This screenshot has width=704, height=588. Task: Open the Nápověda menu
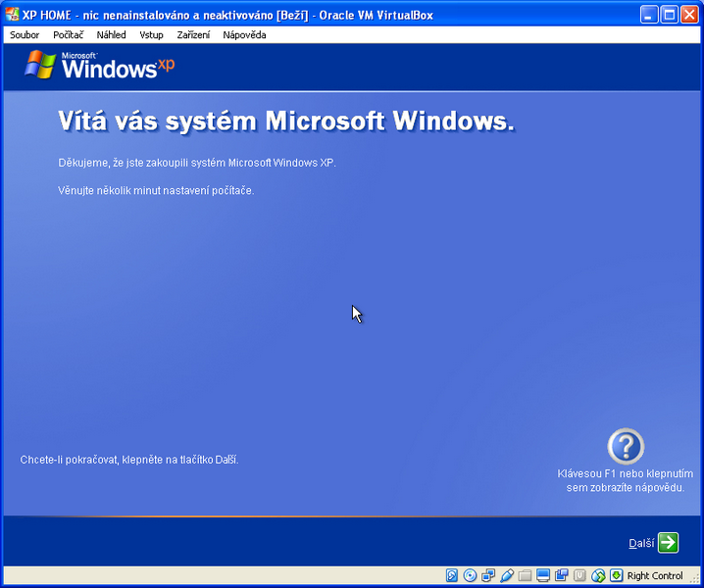pyautogui.click(x=244, y=35)
